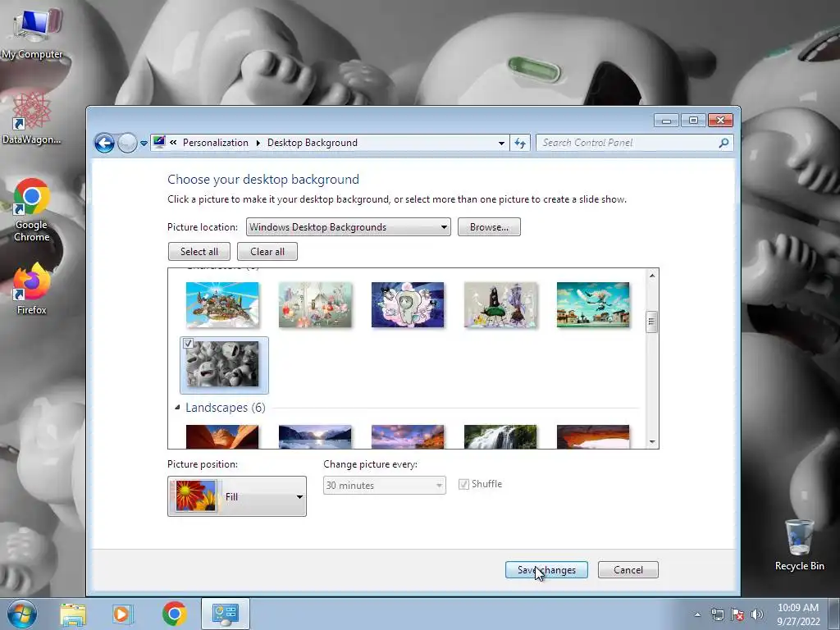Click the control panel icon in the address bar

click(x=159, y=143)
